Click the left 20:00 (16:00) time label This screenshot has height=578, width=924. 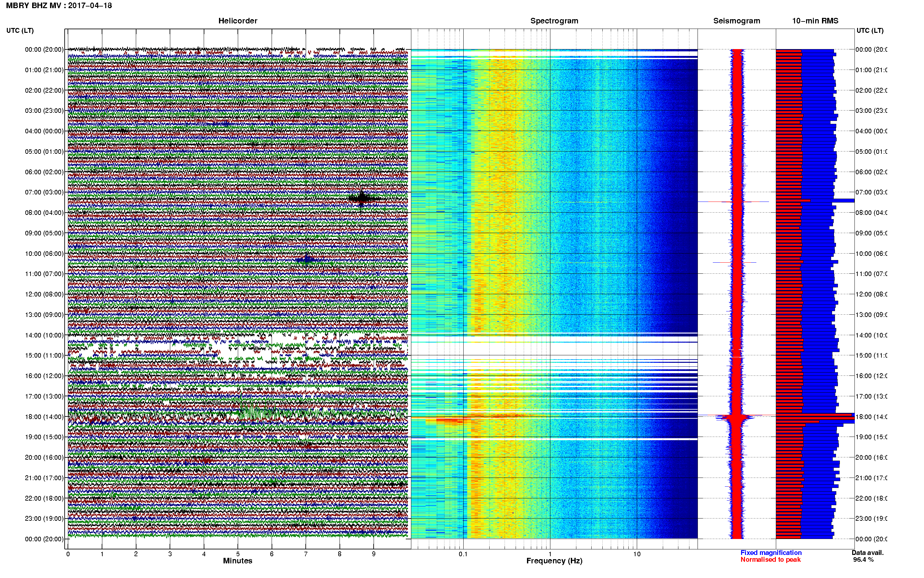(x=44, y=458)
